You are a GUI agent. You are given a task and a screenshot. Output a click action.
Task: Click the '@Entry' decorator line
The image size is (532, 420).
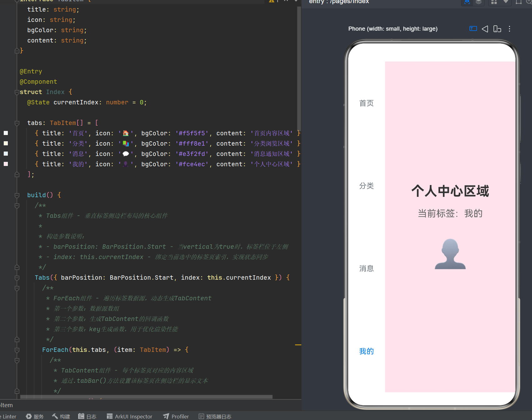click(31, 72)
